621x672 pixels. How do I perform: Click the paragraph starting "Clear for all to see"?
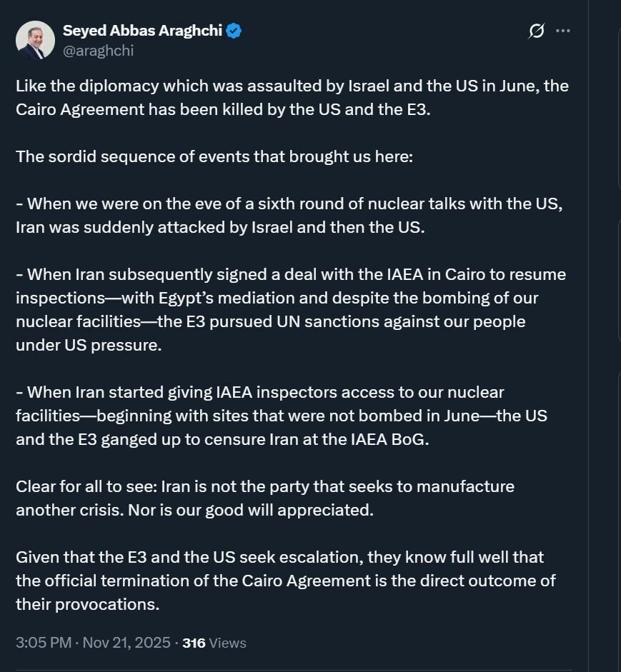pyautogui.click(x=264, y=497)
